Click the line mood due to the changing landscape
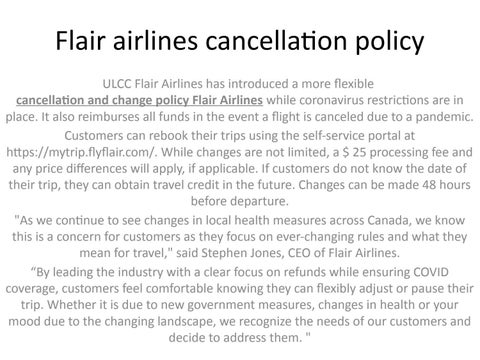This screenshot has width=480, height=360. [x=240, y=322]
